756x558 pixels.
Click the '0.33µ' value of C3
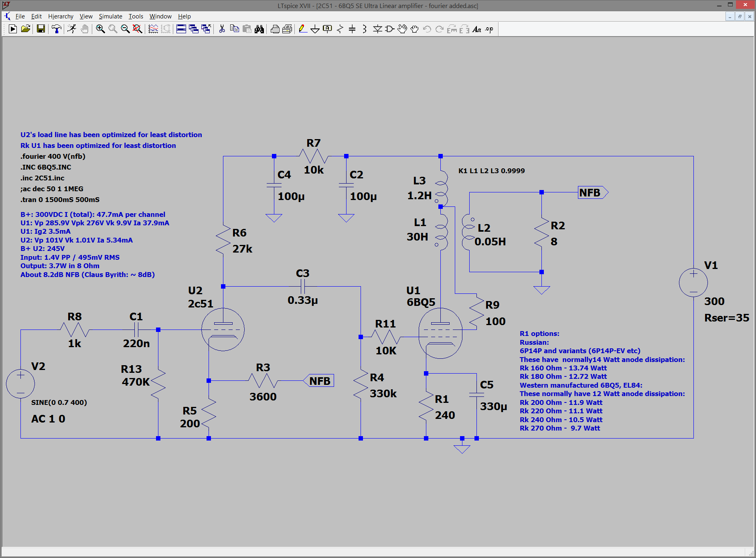(x=302, y=300)
